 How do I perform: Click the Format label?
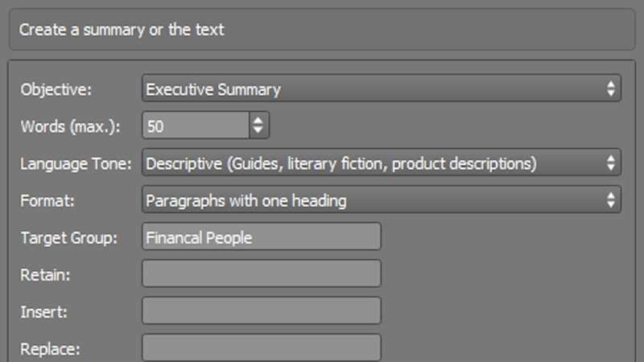pyautogui.click(x=45, y=200)
